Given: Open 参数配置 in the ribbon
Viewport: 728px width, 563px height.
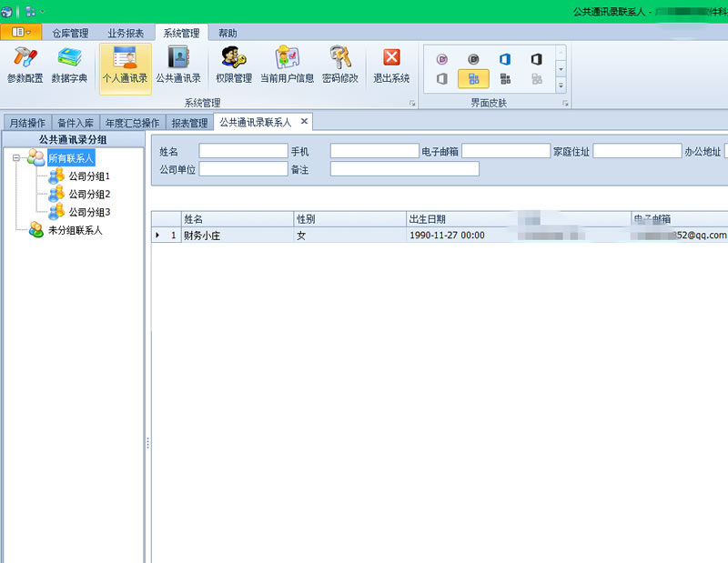Looking at the screenshot, I should coord(25,65).
